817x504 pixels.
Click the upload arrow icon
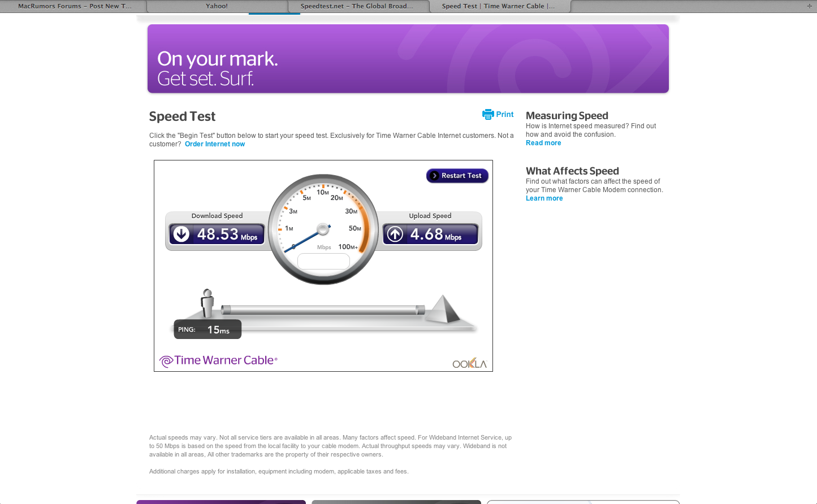395,234
